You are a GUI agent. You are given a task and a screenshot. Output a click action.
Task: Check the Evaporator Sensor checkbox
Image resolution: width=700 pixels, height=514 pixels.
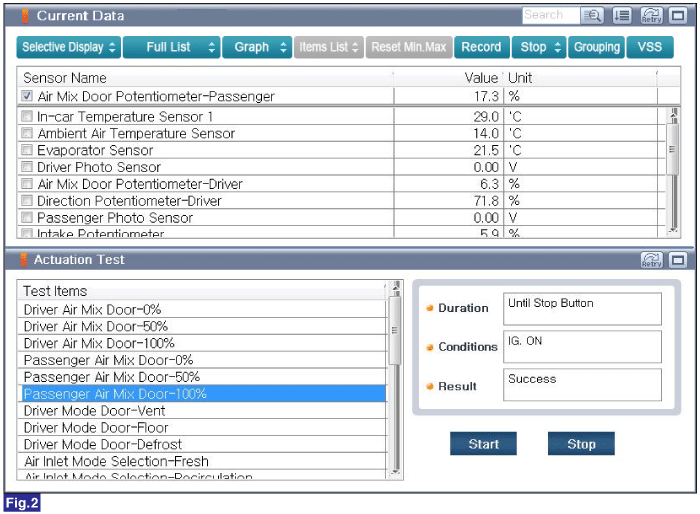(x=27, y=150)
